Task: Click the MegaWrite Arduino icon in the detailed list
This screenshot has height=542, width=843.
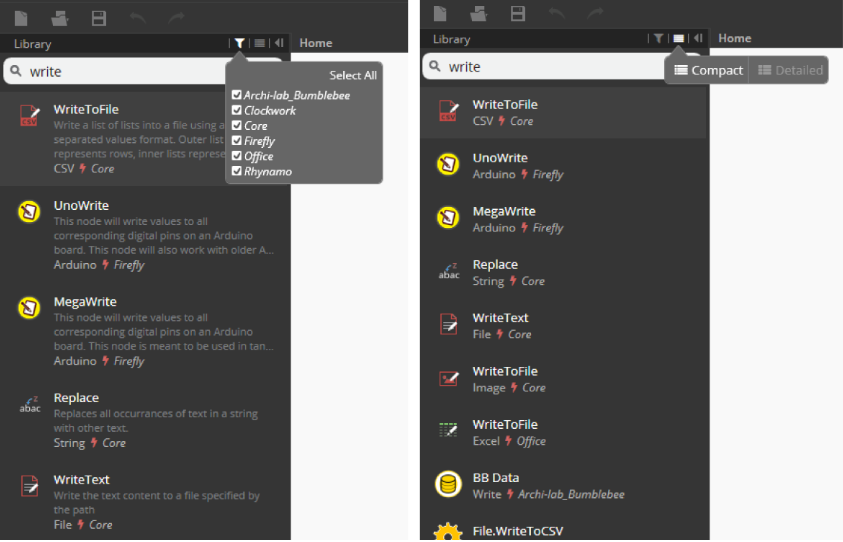Action: [x=30, y=308]
